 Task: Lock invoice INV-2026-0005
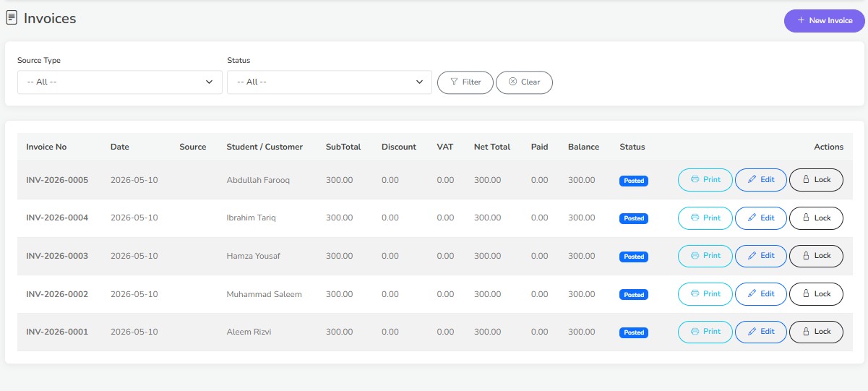[x=816, y=180]
